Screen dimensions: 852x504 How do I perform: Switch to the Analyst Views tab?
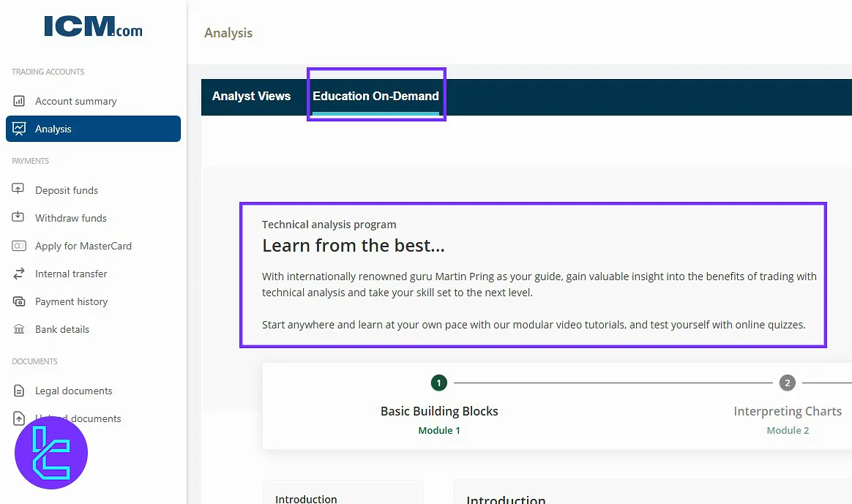pyautogui.click(x=251, y=96)
